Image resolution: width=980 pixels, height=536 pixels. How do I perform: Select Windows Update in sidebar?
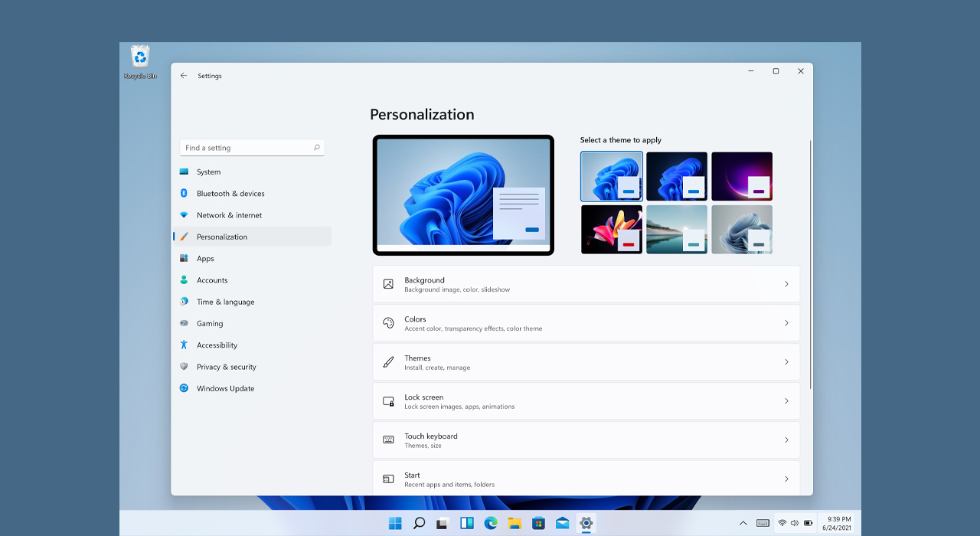[x=253, y=388]
